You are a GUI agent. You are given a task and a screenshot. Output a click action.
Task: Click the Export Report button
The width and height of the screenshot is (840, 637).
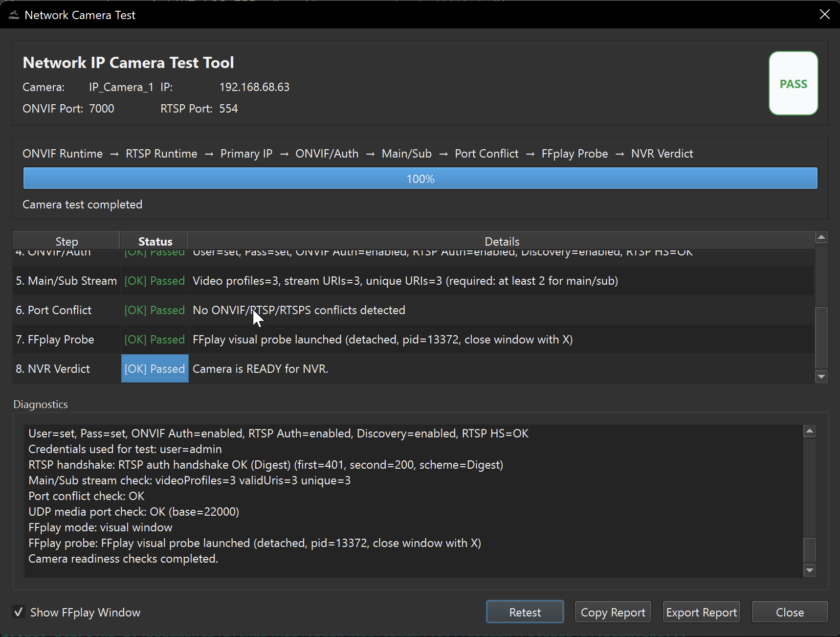(701, 612)
